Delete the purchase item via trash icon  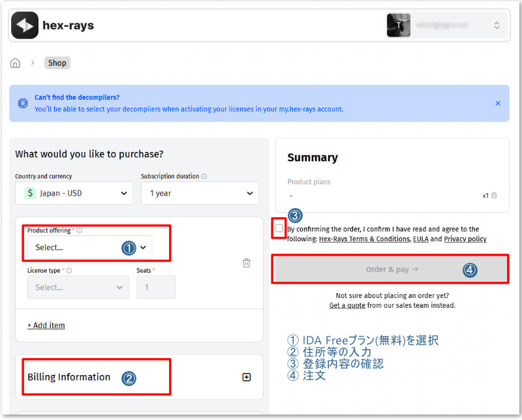247,263
